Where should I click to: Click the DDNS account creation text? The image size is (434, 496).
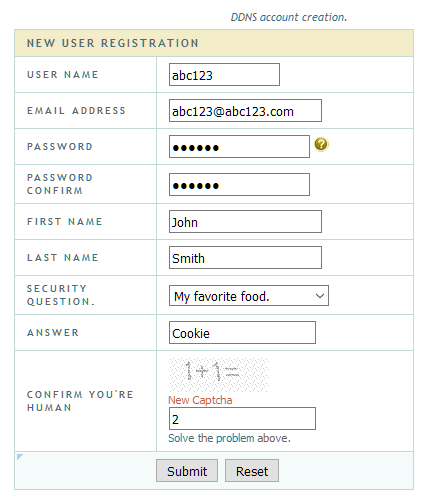289,17
